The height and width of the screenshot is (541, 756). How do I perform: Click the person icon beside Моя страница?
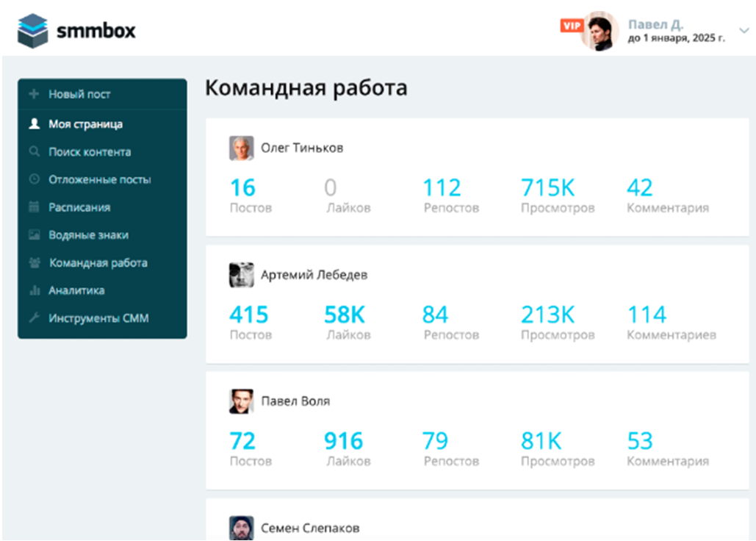[x=34, y=124]
